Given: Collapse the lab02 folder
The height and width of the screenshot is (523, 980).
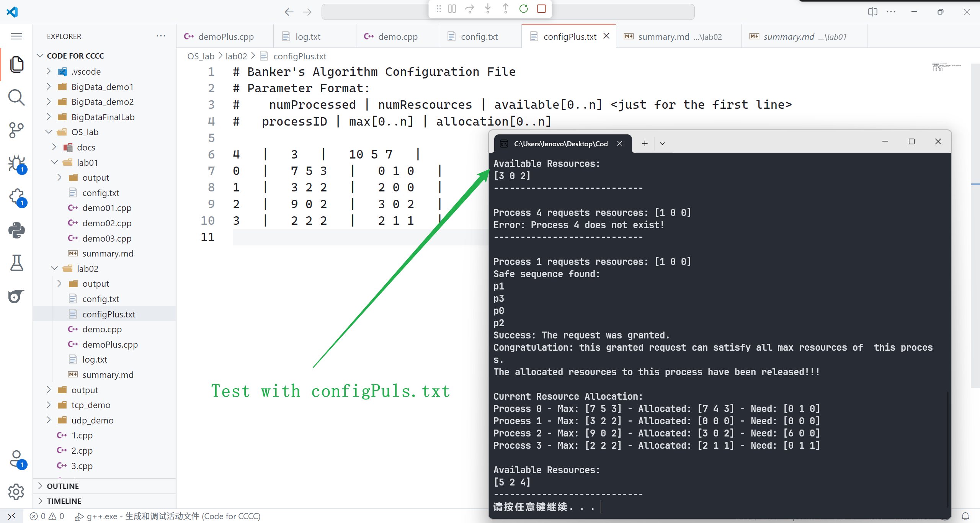Looking at the screenshot, I should pyautogui.click(x=87, y=269).
